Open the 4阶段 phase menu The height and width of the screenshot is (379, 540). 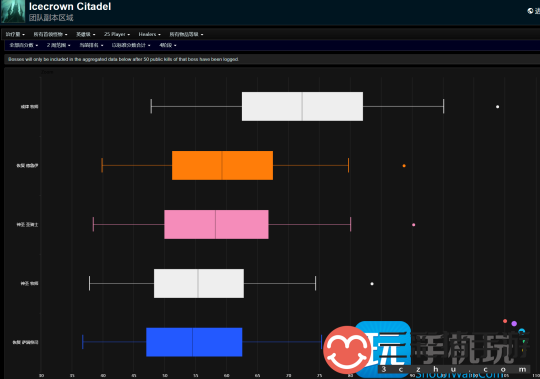(168, 45)
